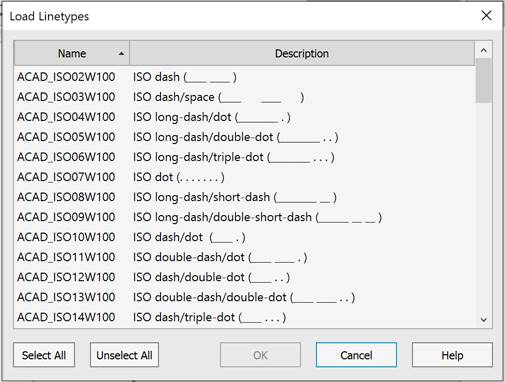Sort list by Name column header
The width and height of the screenshot is (505, 382).
(x=72, y=53)
